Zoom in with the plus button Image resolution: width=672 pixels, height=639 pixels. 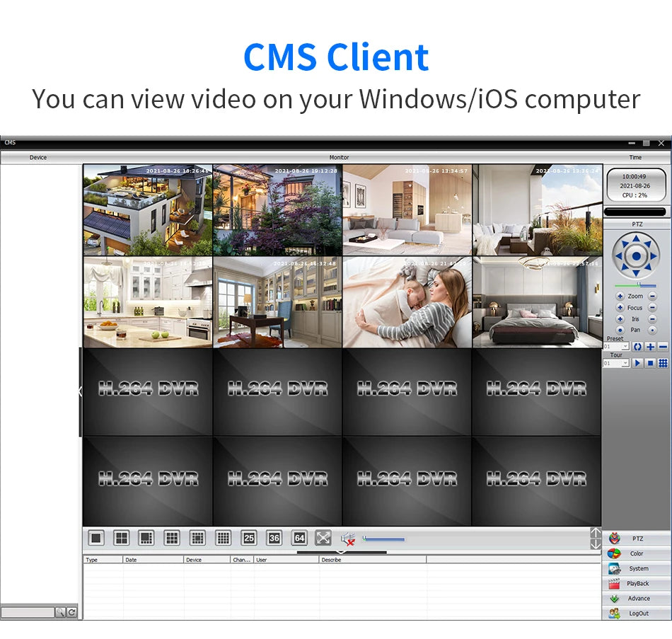point(620,297)
